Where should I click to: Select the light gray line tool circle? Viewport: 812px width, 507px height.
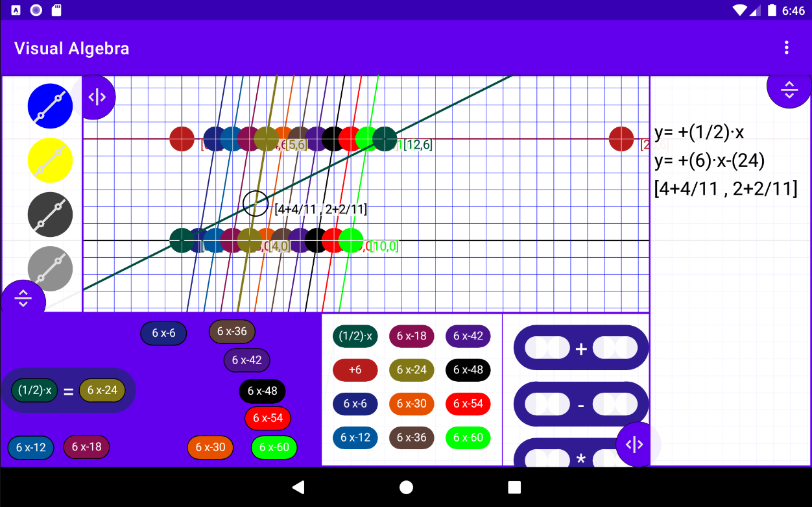50,269
